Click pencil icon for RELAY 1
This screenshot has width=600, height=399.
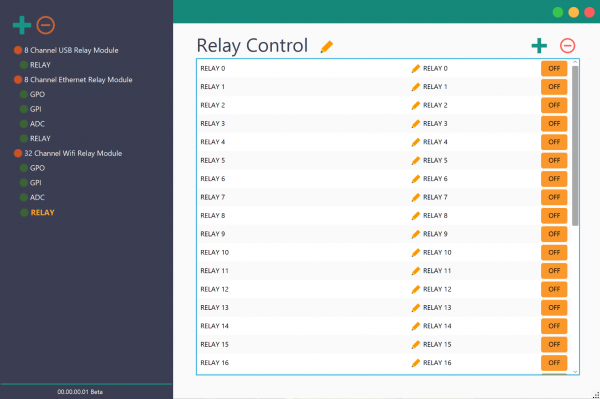coord(416,87)
